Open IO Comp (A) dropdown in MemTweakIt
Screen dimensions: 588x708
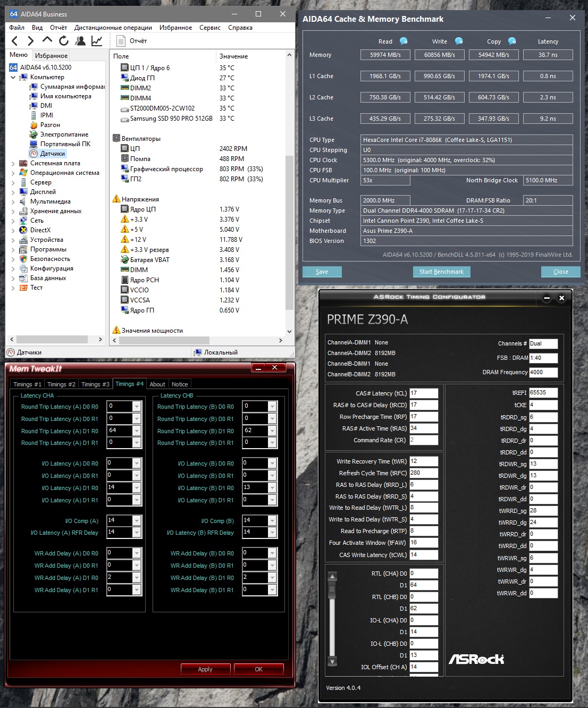point(137,520)
